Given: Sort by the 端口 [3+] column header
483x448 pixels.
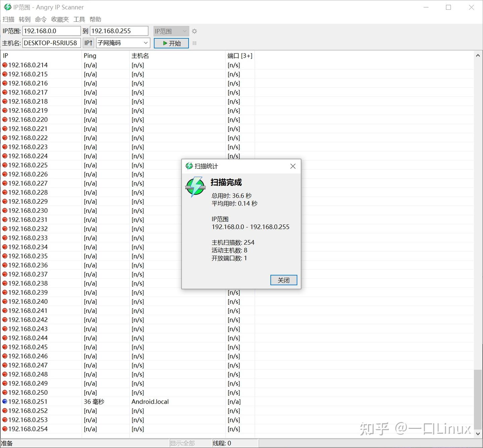Looking at the screenshot, I should click(240, 56).
